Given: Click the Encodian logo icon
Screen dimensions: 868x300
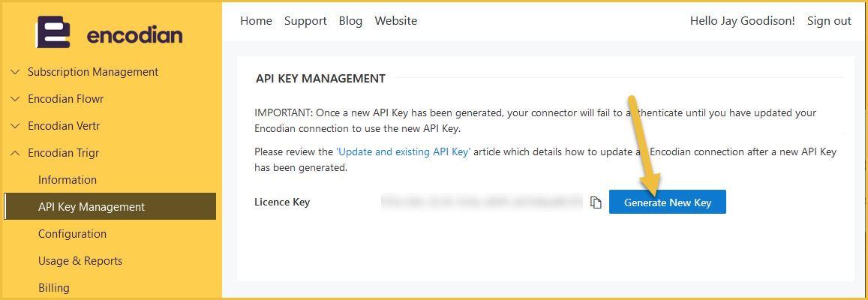Looking at the screenshot, I should [53, 32].
